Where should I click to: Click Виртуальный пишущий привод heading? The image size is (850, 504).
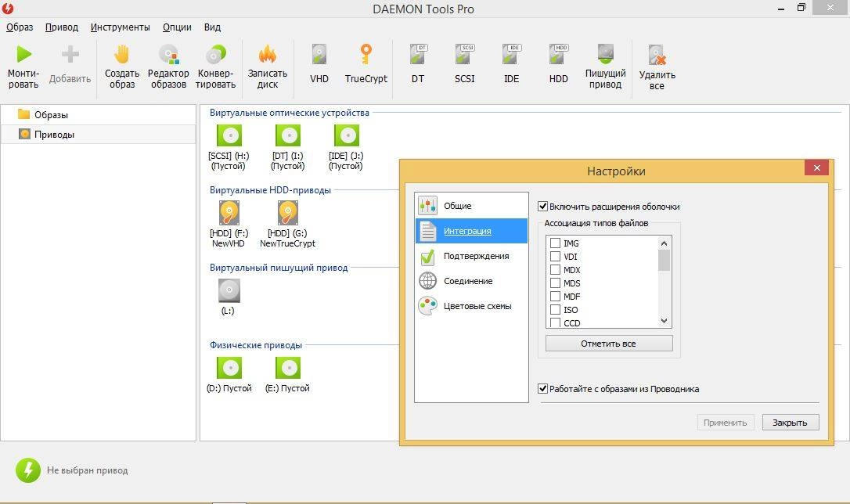point(279,268)
